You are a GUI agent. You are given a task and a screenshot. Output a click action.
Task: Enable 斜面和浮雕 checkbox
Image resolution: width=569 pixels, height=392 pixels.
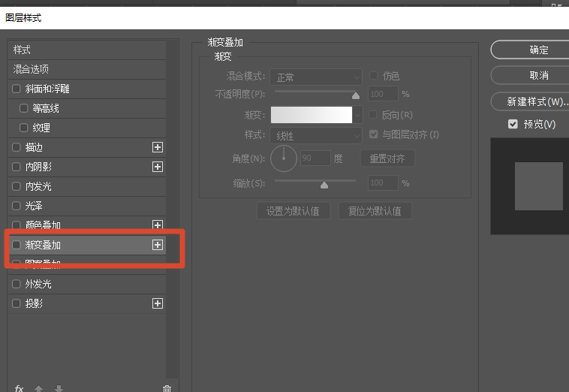point(17,89)
